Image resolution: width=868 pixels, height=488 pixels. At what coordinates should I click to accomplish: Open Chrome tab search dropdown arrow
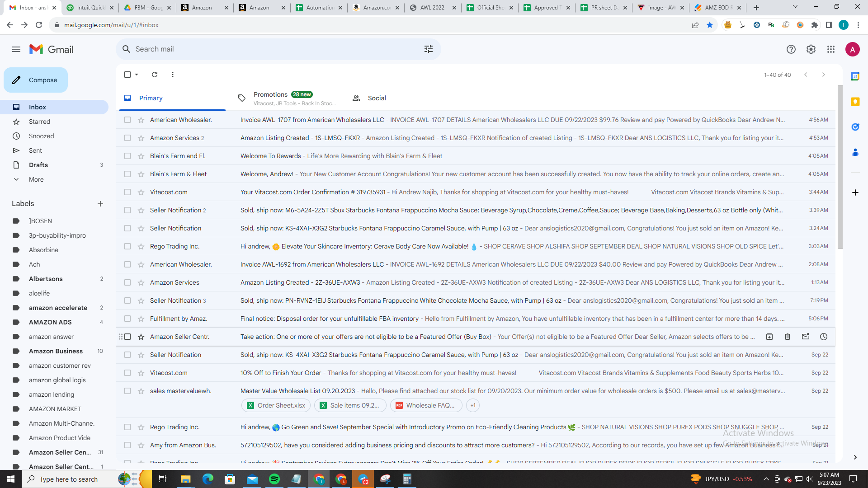pyautogui.click(x=795, y=7)
